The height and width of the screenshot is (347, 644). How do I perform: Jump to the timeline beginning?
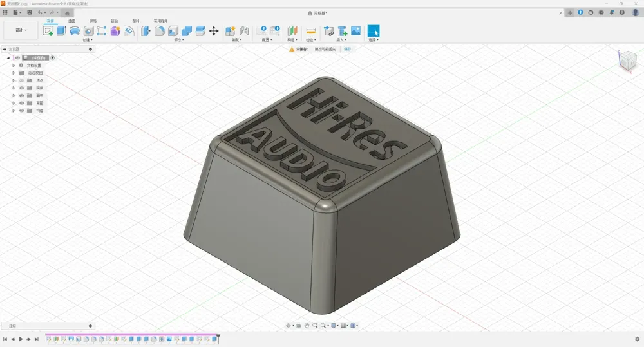[5, 339]
